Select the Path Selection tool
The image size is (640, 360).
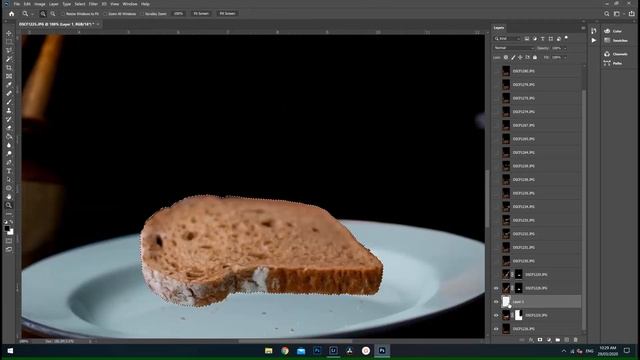pyautogui.click(x=9, y=179)
